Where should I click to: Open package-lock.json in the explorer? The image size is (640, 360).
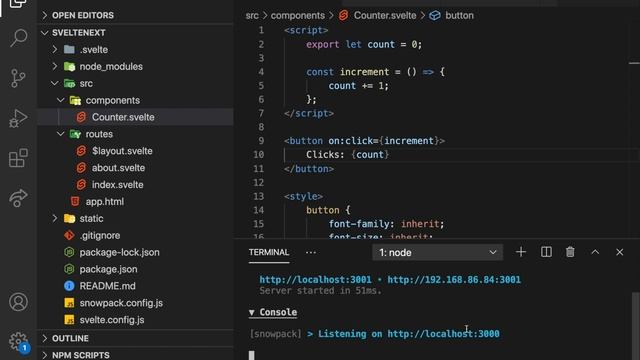[120, 253]
